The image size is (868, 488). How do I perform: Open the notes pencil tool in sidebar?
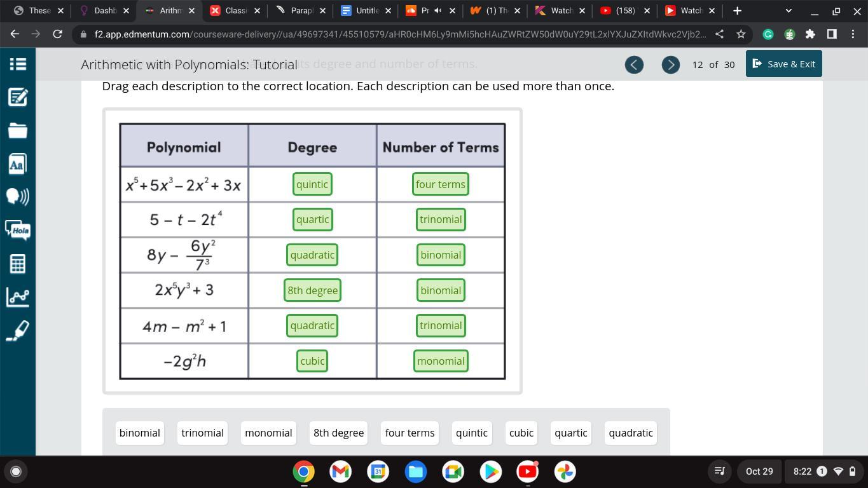(x=17, y=97)
